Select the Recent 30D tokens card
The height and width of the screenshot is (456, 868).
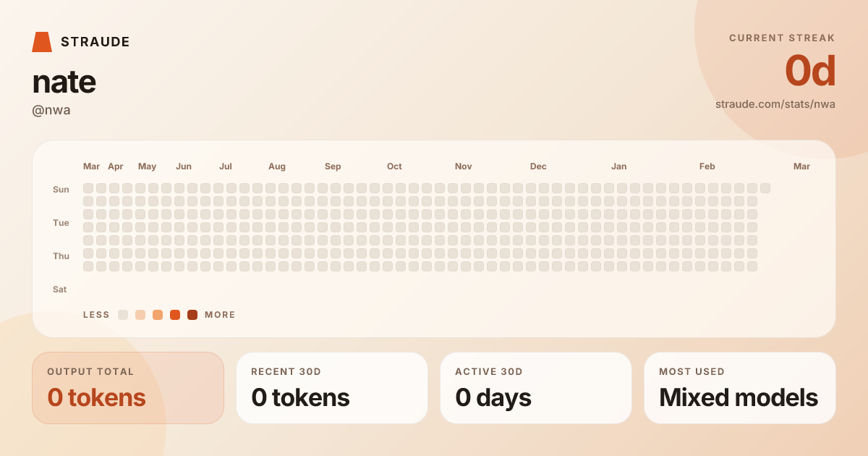tap(332, 388)
